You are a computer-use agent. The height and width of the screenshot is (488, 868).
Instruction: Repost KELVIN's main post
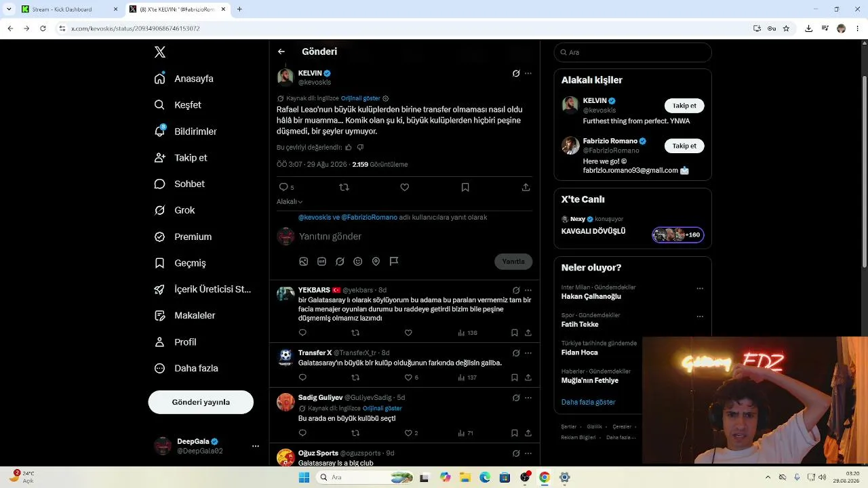(344, 187)
